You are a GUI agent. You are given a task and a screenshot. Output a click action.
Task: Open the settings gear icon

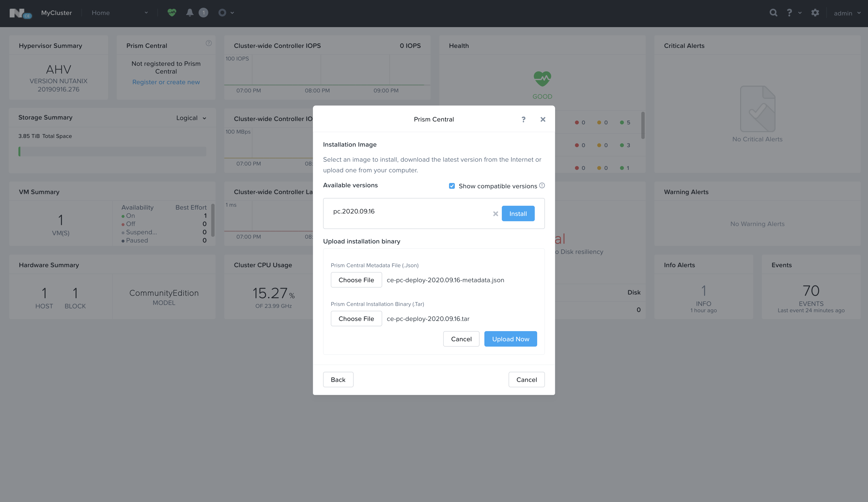(815, 13)
